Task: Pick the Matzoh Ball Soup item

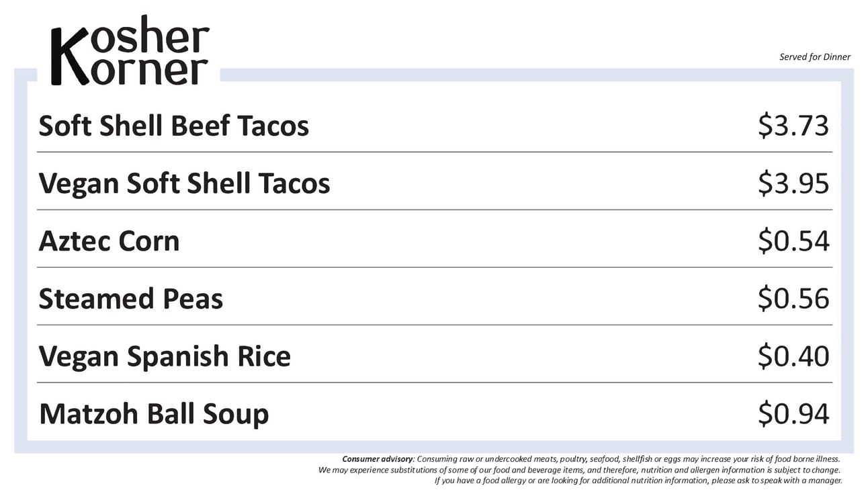Action: pyautogui.click(x=154, y=414)
